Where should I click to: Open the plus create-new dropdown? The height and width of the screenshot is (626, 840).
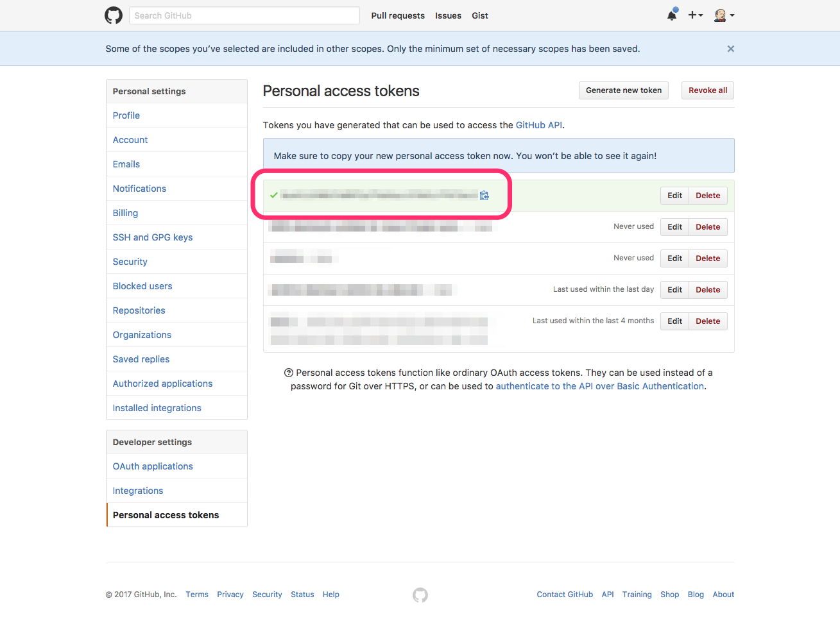pos(696,15)
